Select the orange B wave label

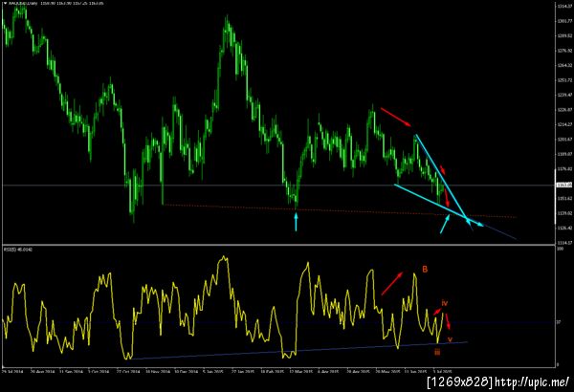425,270
